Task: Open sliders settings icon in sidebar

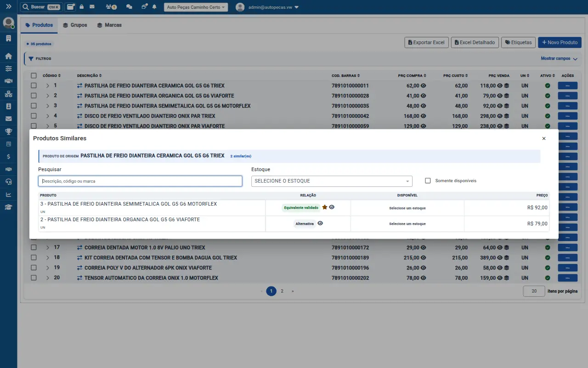Action: pos(8,69)
